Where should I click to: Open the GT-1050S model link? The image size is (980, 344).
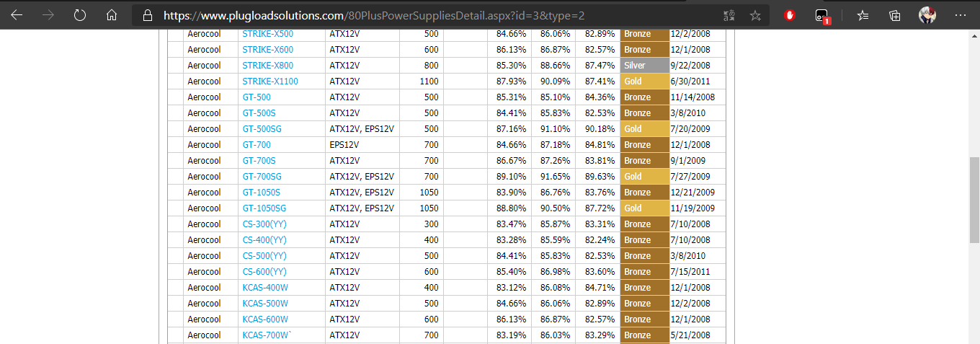(x=261, y=193)
